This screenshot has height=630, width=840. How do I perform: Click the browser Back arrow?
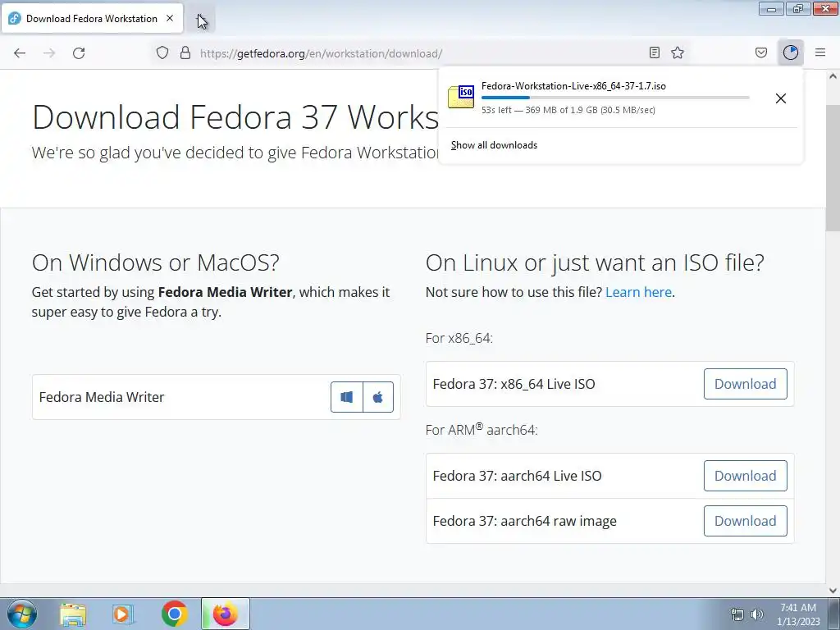click(20, 53)
